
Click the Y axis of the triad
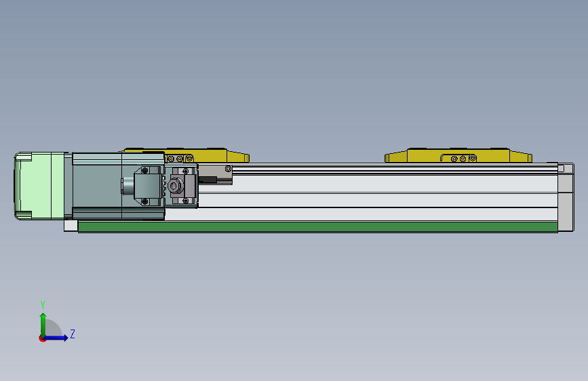(x=43, y=324)
